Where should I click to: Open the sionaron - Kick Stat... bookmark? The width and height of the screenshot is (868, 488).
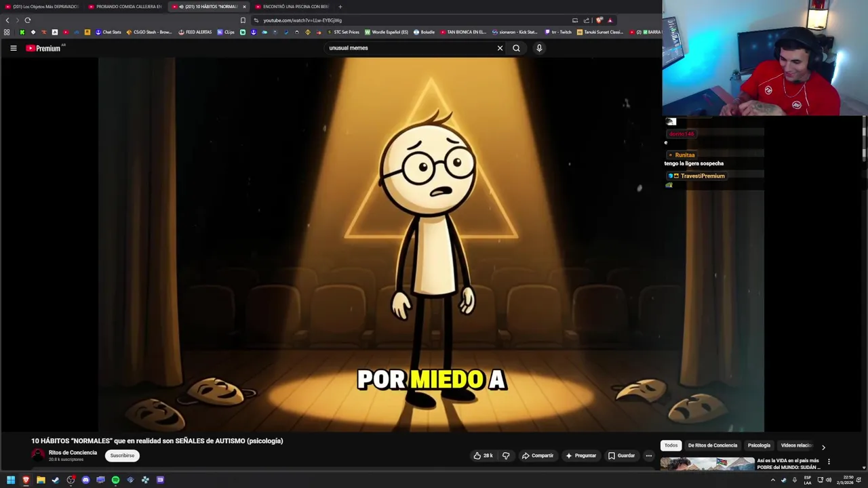point(515,32)
